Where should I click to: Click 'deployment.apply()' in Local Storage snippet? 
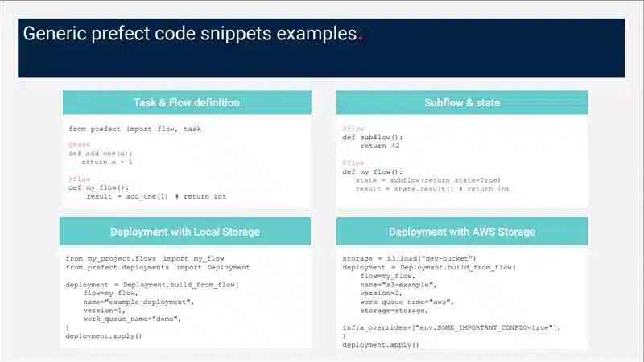point(104,336)
